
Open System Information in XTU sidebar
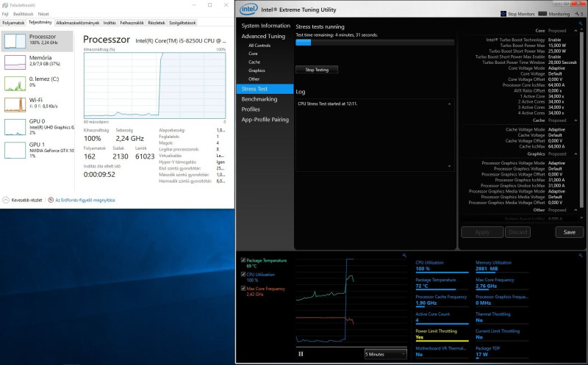tap(265, 26)
